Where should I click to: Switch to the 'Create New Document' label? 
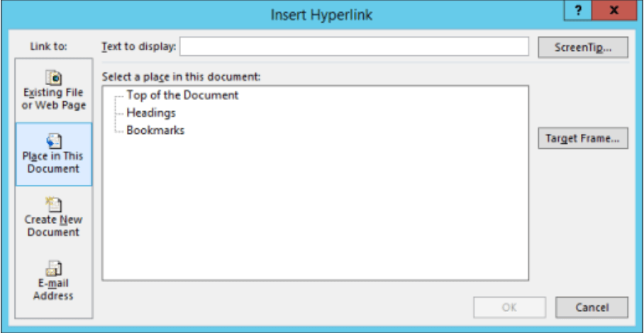(54, 226)
